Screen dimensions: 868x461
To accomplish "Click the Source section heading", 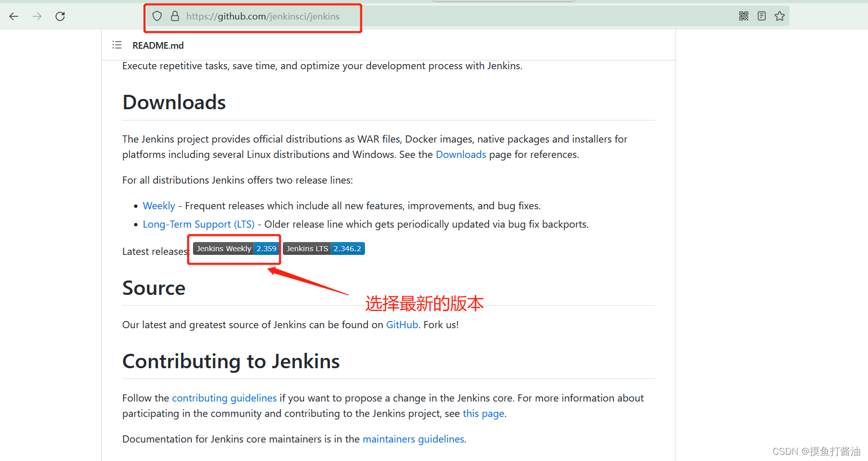I will click(154, 288).
